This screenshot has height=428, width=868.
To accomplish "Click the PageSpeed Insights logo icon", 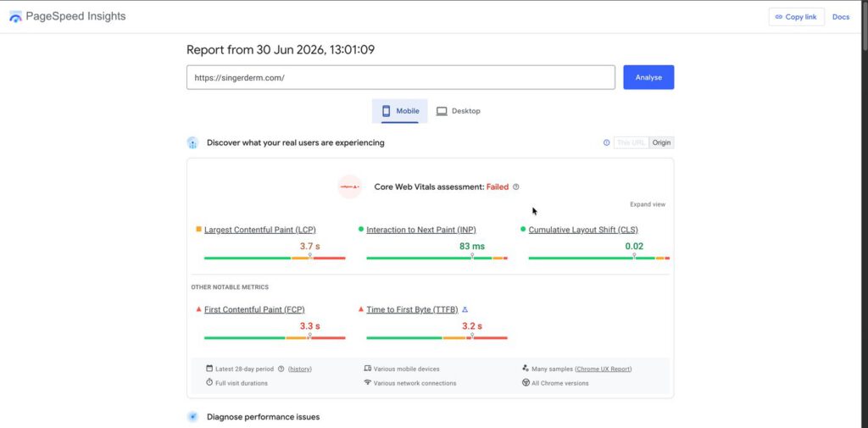I will [15, 17].
